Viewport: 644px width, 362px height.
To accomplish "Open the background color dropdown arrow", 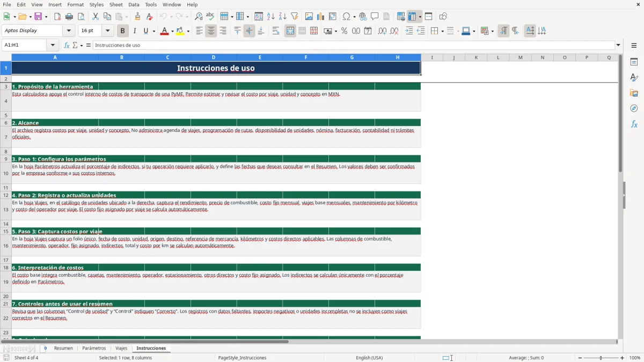I will click(188, 31).
